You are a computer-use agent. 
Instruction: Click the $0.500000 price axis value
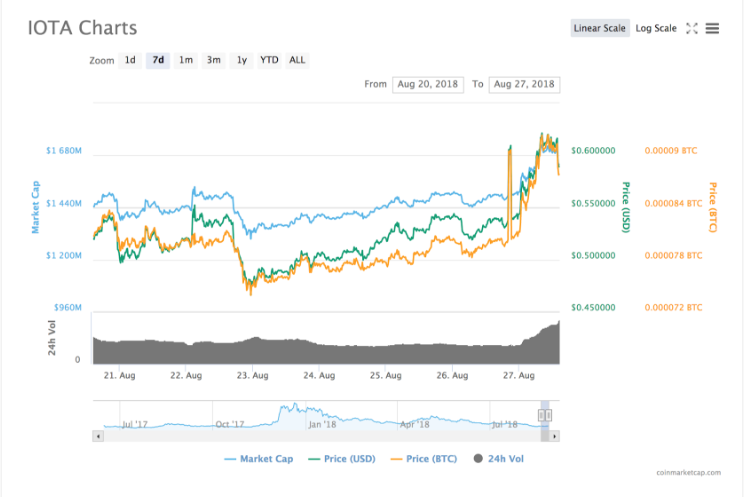click(593, 256)
